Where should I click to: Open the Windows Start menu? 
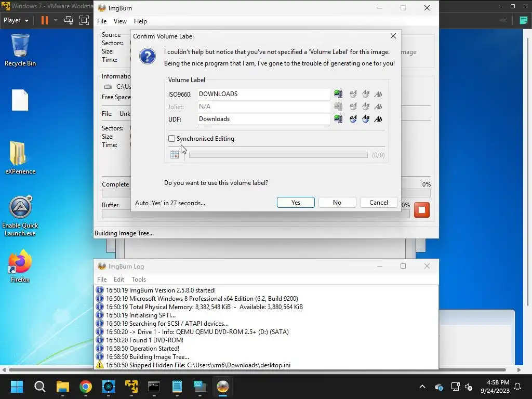tap(17, 387)
